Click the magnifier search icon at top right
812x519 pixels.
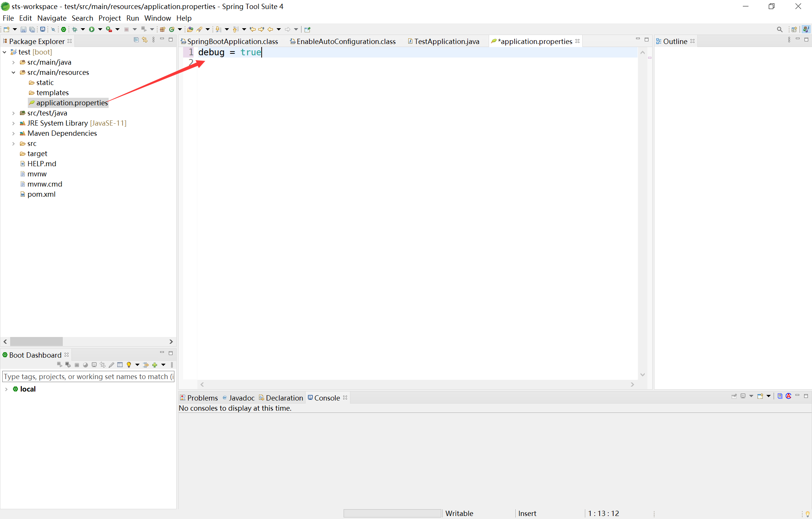(x=779, y=29)
